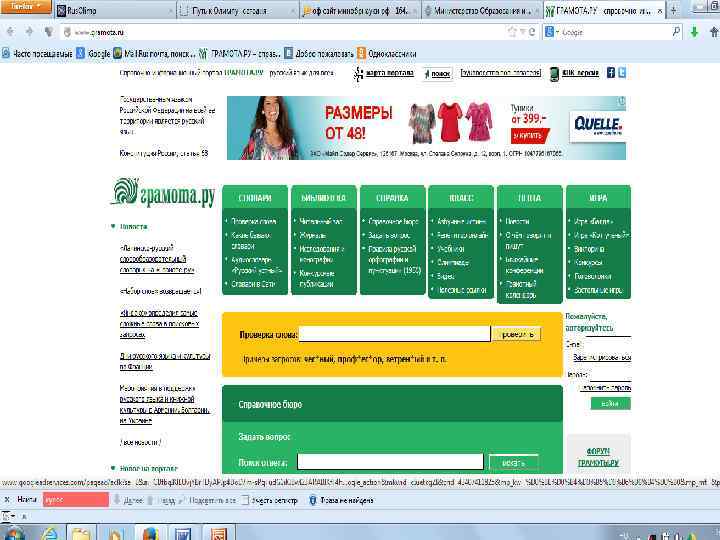Open the PDA версия link
The image size is (720, 540).
[x=580, y=73]
